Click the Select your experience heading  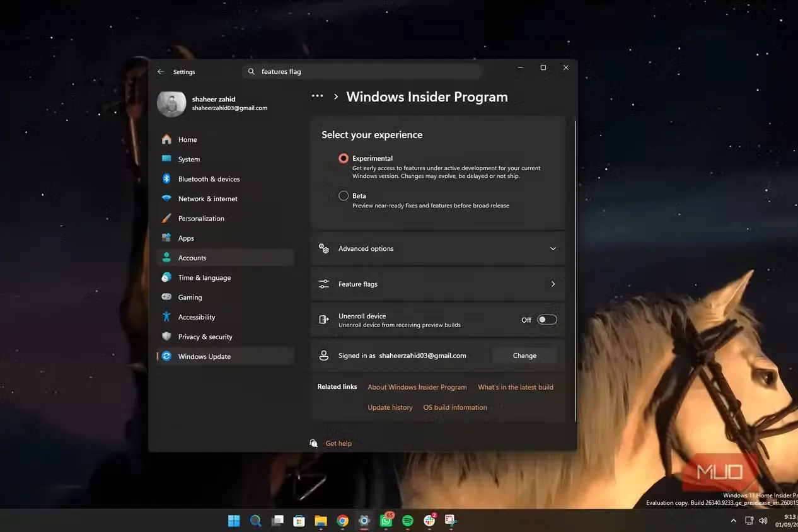(372, 135)
